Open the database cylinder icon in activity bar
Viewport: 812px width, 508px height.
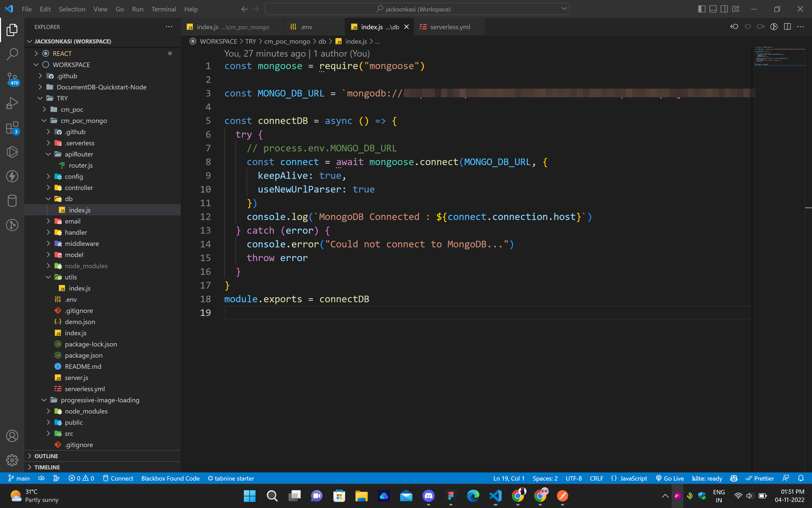coord(12,201)
